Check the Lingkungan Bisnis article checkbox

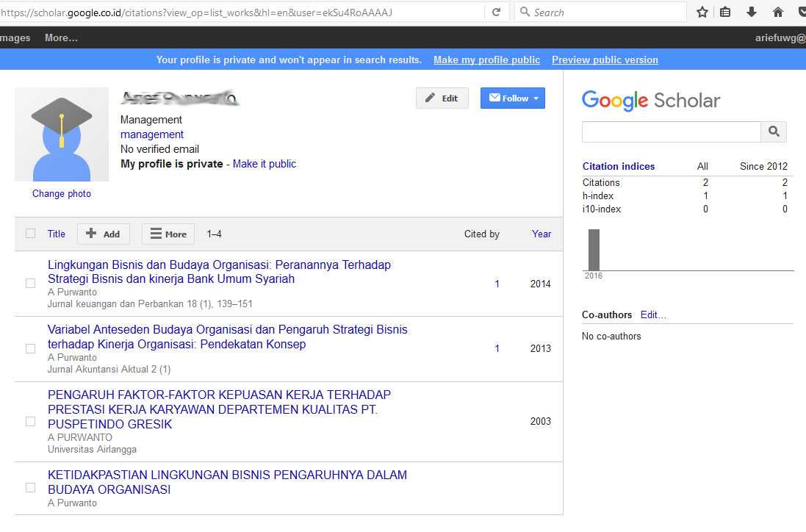click(x=30, y=283)
